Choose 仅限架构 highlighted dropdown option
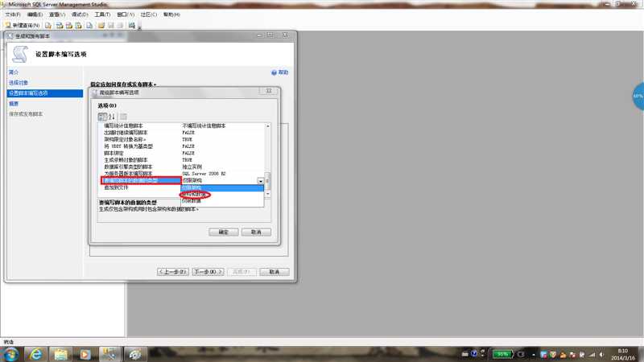Screen dimensions: 644x362 [222, 188]
